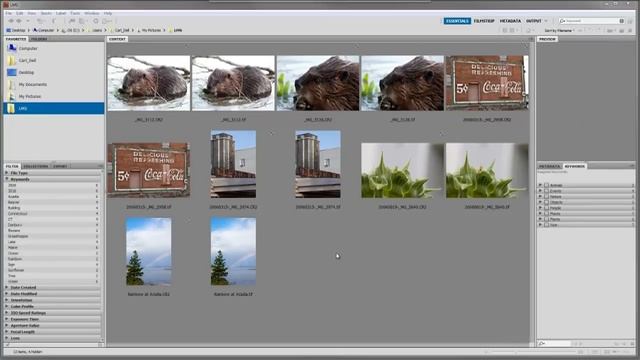
Task: Click the Rotate clockwise icon
Action: coord(599,30)
